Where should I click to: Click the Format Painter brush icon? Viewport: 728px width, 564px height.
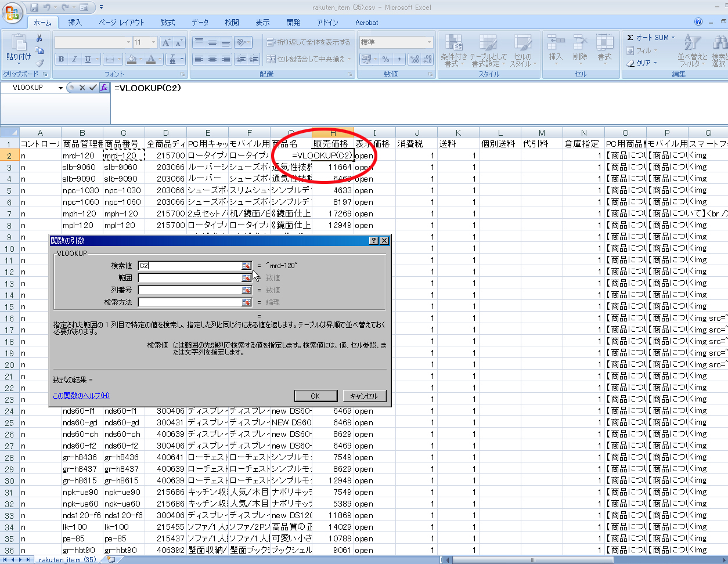coord(39,63)
